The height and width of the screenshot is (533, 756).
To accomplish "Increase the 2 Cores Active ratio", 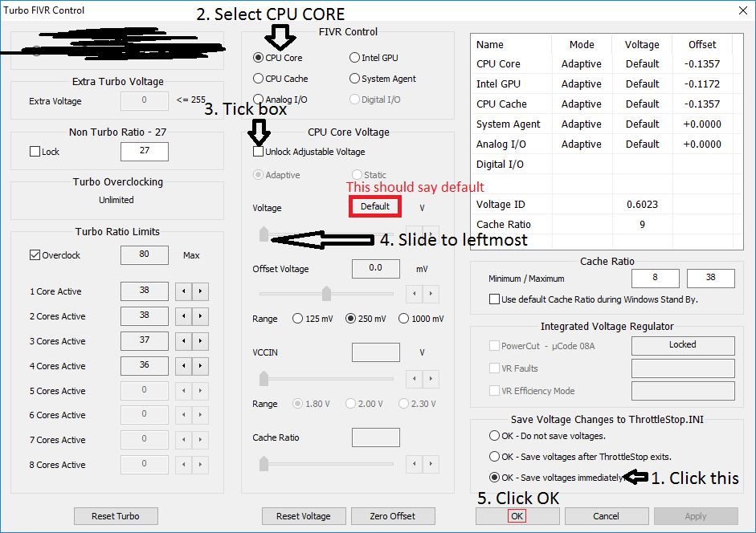I will 201,316.
